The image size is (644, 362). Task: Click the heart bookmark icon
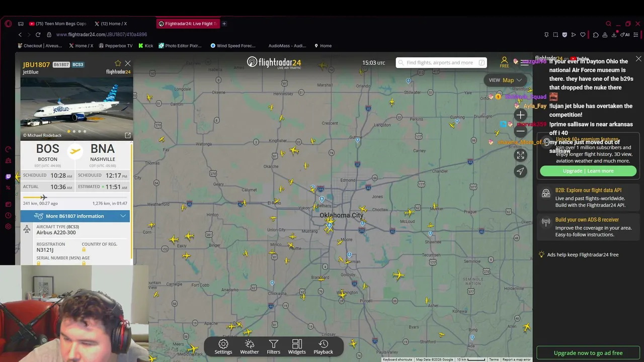583,35
